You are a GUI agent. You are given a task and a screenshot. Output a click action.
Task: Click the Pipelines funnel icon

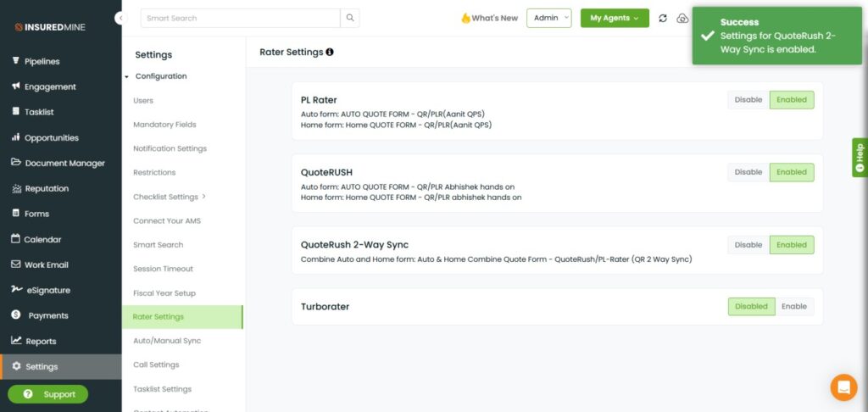pos(15,60)
